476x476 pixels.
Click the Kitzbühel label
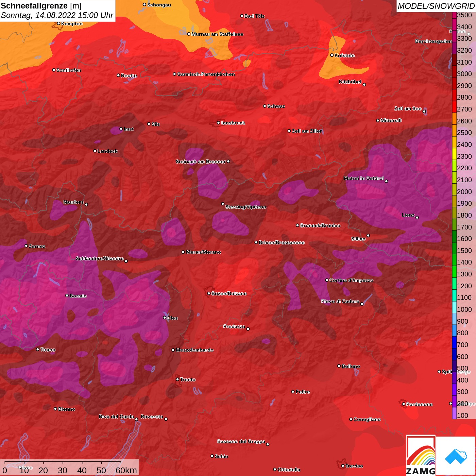coord(350,82)
